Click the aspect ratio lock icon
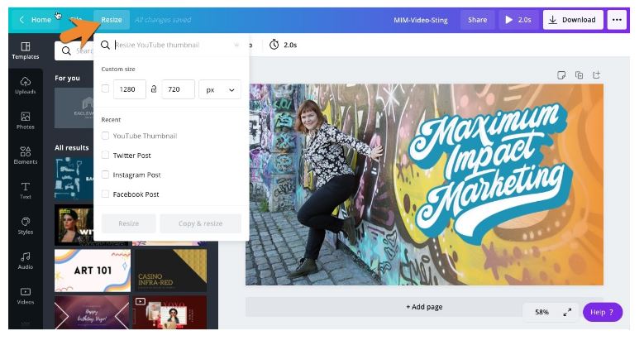644x345 pixels. pos(154,89)
